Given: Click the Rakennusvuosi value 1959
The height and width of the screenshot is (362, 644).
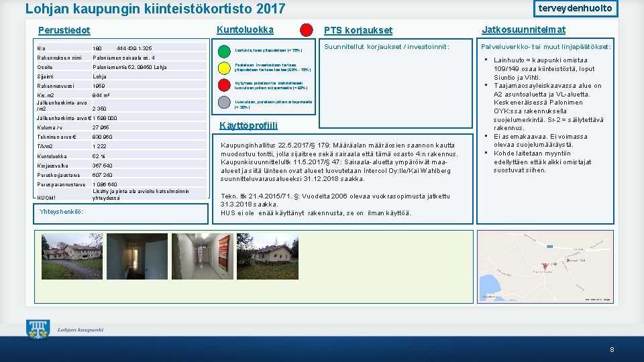Looking at the screenshot, I should 99,86.
